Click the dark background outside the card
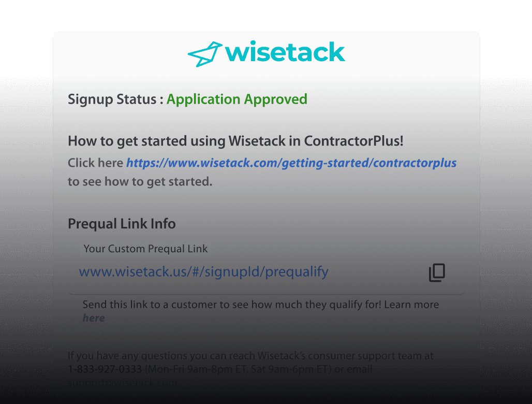 tap(26, 207)
